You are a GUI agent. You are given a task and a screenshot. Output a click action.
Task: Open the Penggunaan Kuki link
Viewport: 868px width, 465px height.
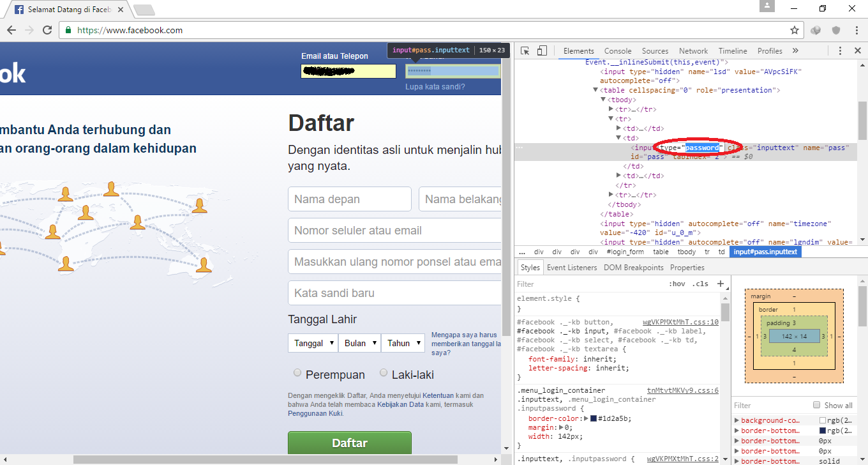coord(315,413)
